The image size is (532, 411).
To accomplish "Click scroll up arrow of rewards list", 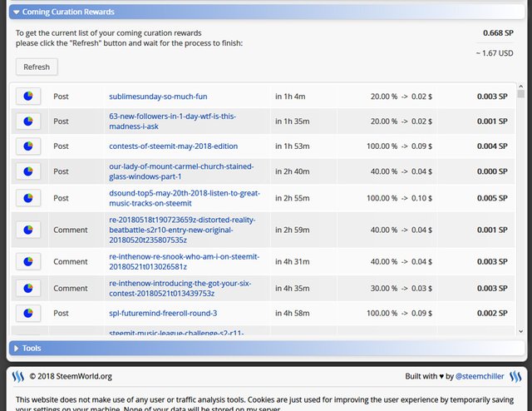I will (x=521, y=87).
